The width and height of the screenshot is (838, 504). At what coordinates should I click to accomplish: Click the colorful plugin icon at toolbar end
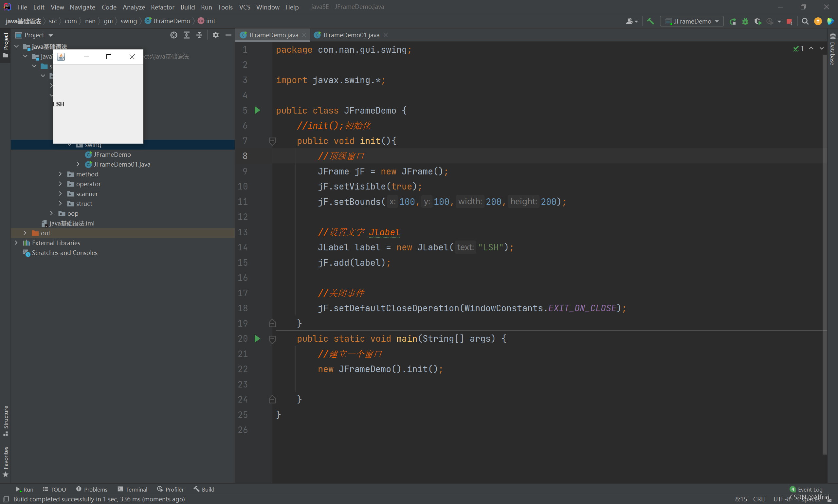click(x=830, y=21)
